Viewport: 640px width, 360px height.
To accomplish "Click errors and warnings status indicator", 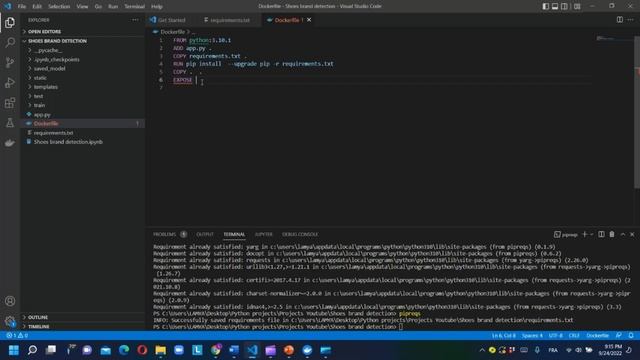I will click(x=17, y=336).
